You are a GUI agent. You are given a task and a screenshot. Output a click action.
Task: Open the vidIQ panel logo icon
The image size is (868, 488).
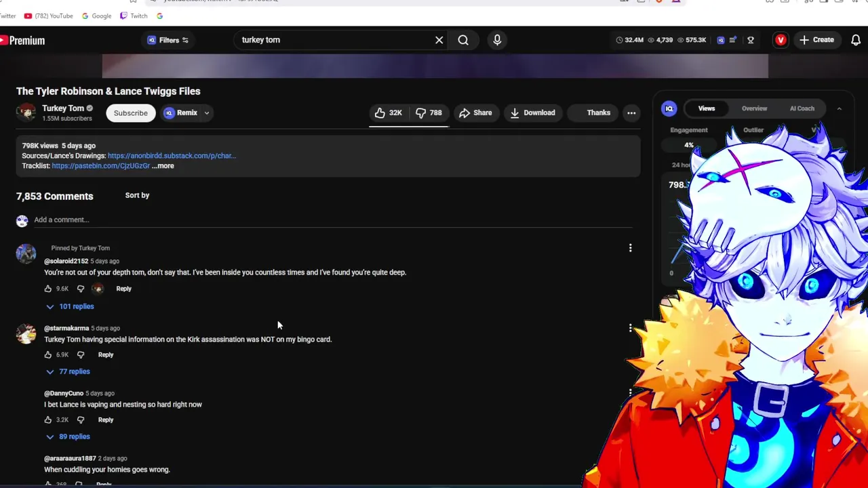669,108
